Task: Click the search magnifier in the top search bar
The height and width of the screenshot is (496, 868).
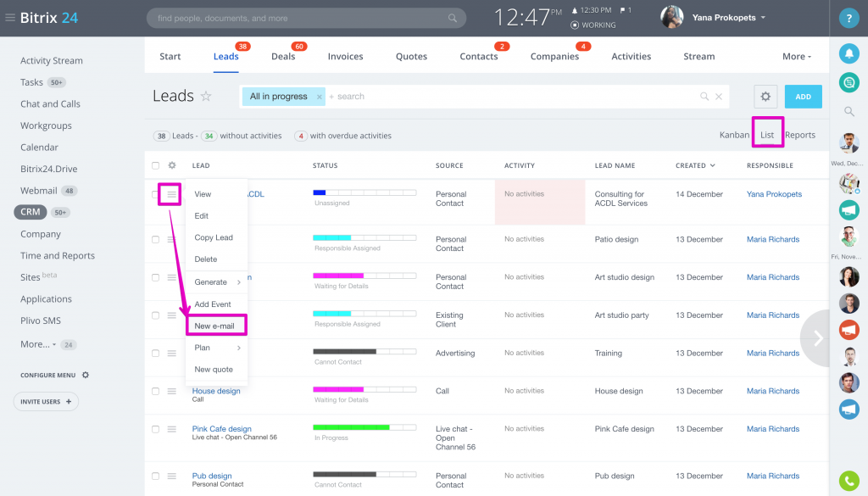Action: point(453,19)
